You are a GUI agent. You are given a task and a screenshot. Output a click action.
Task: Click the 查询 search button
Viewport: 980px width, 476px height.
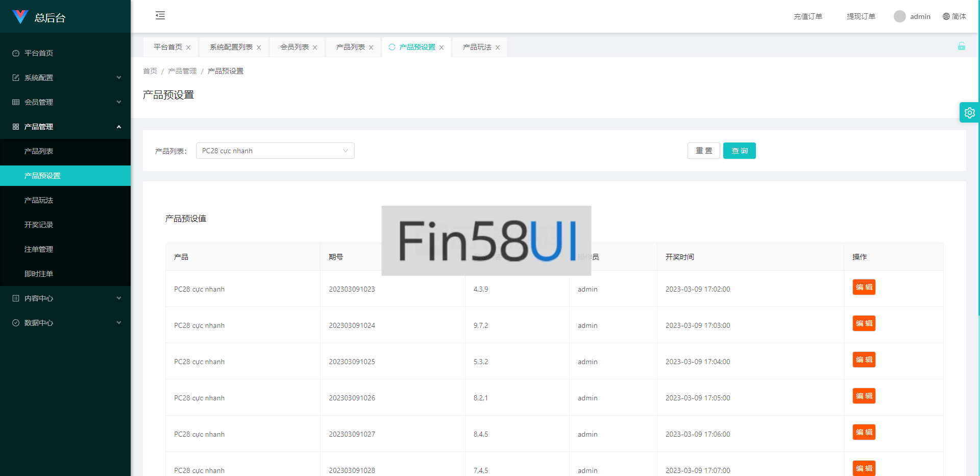coord(739,151)
